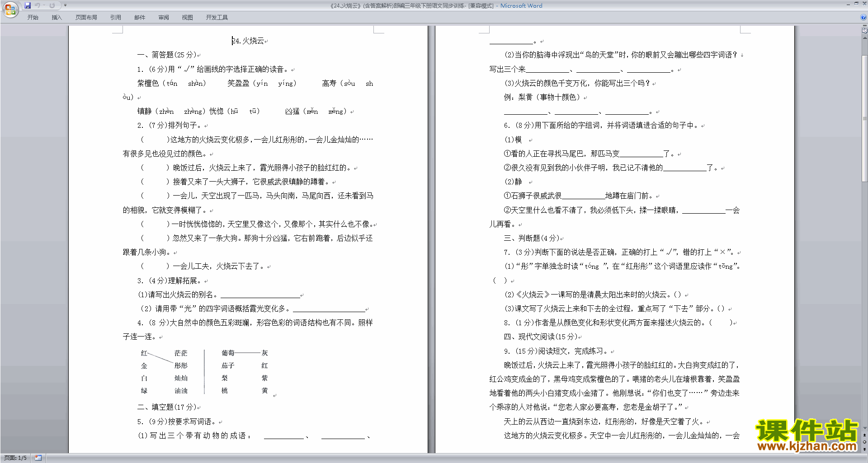Open the 邮件 ribbon tab
The height and width of the screenshot is (463, 868).
pos(140,17)
